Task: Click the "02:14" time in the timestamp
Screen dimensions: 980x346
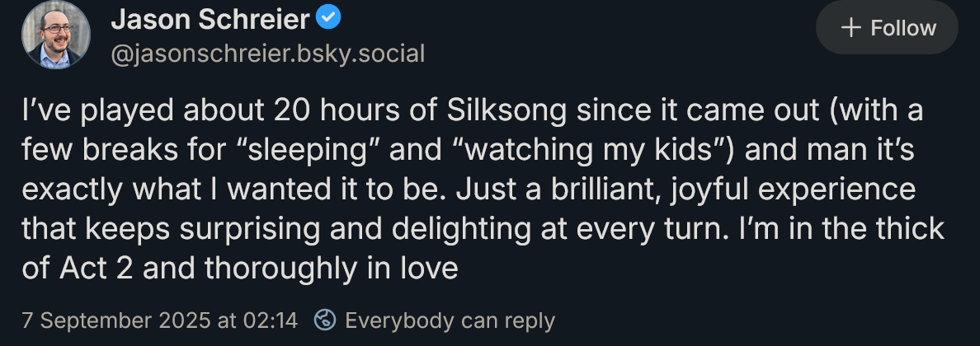Action: 271,320
